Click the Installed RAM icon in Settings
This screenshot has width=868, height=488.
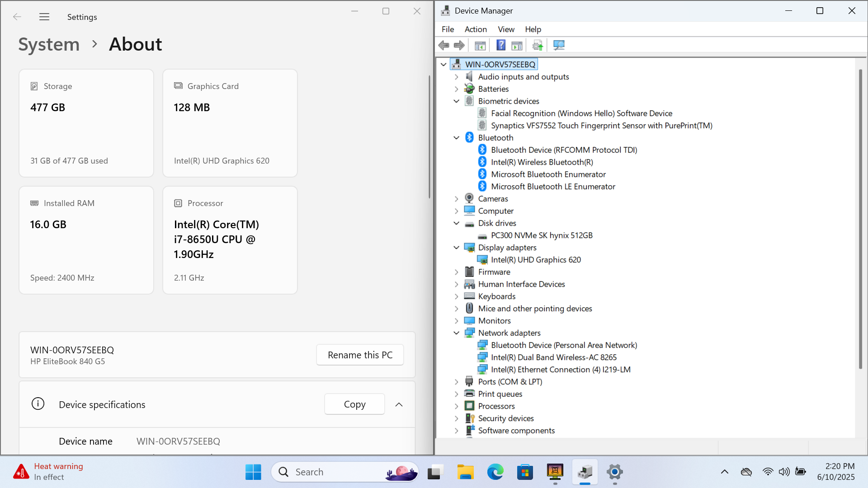click(x=34, y=203)
